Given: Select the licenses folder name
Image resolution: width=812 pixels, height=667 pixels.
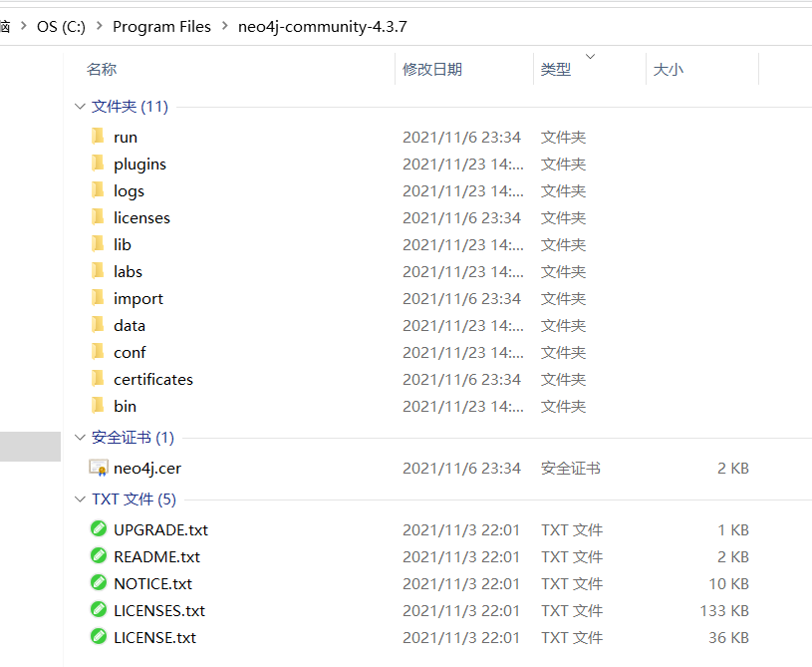Looking at the screenshot, I should pos(141,218).
